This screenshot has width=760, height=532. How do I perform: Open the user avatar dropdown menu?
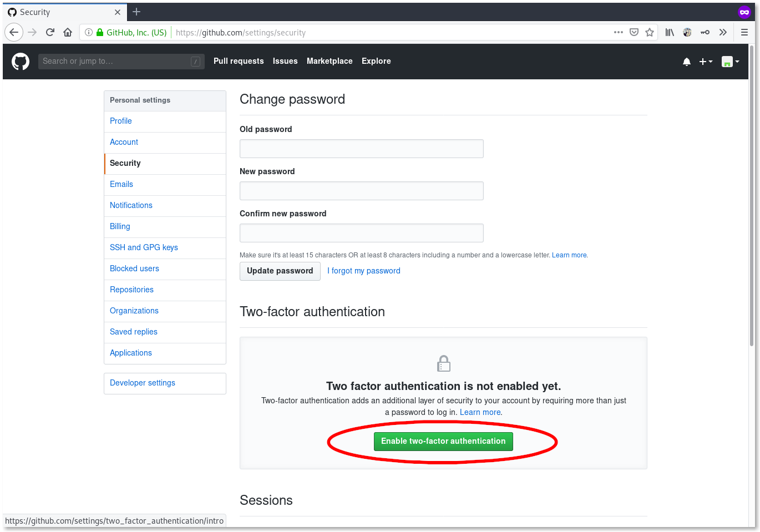coord(730,62)
